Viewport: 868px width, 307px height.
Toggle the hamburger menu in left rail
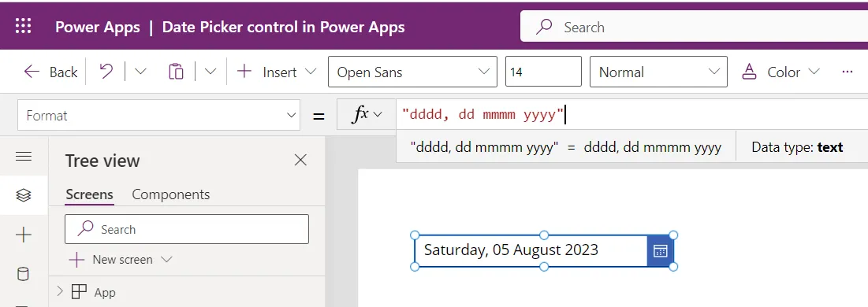coord(23,157)
